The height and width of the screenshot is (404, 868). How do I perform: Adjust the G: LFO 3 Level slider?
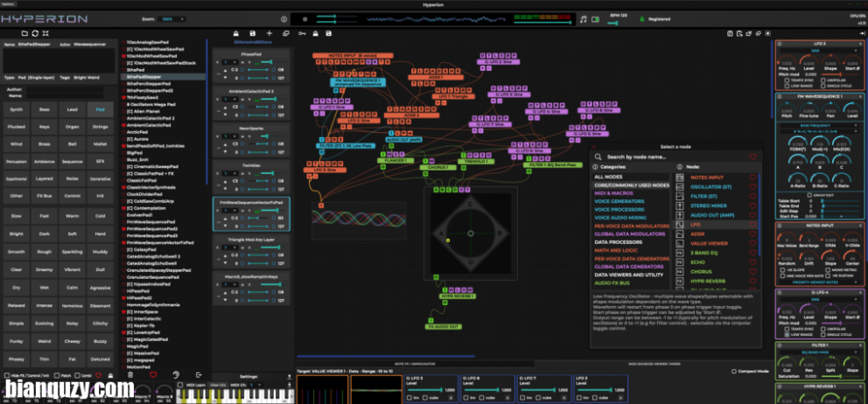(x=427, y=390)
